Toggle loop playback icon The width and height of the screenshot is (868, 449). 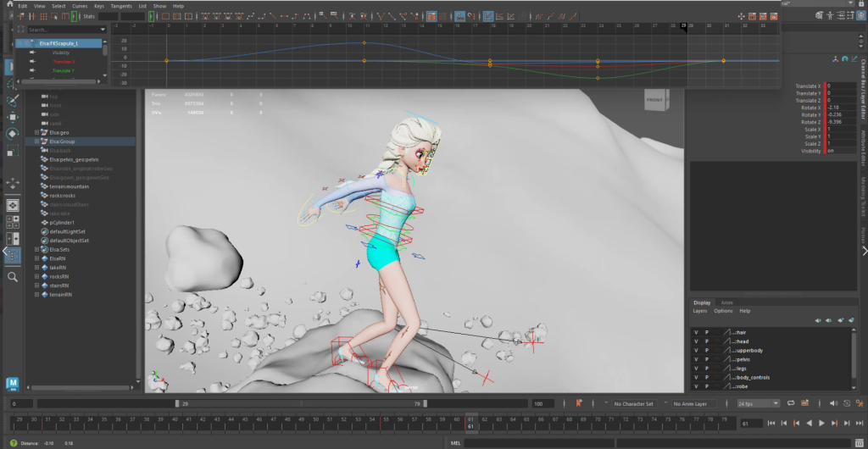791,403
